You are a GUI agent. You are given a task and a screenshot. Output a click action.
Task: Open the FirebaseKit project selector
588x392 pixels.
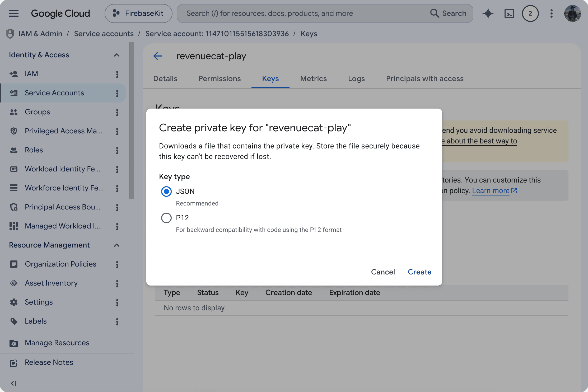coord(138,13)
